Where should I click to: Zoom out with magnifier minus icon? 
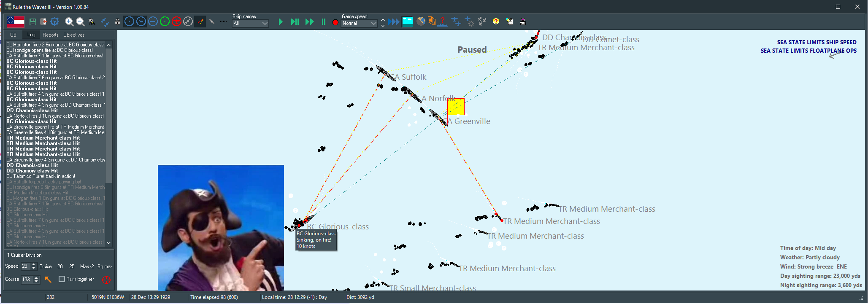(x=80, y=22)
